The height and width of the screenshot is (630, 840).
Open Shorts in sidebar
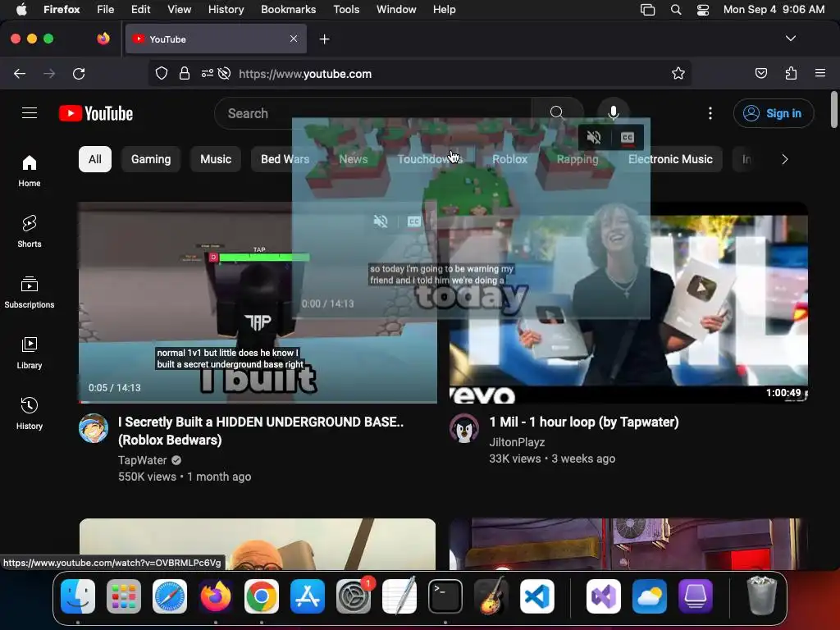pos(30,232)
